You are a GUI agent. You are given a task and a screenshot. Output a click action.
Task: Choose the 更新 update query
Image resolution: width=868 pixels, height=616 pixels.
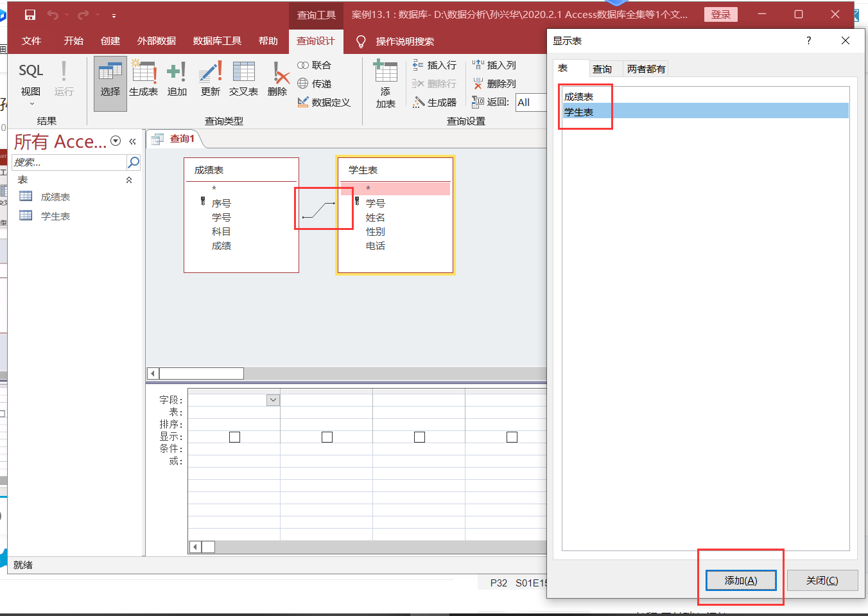pos(211,78)
